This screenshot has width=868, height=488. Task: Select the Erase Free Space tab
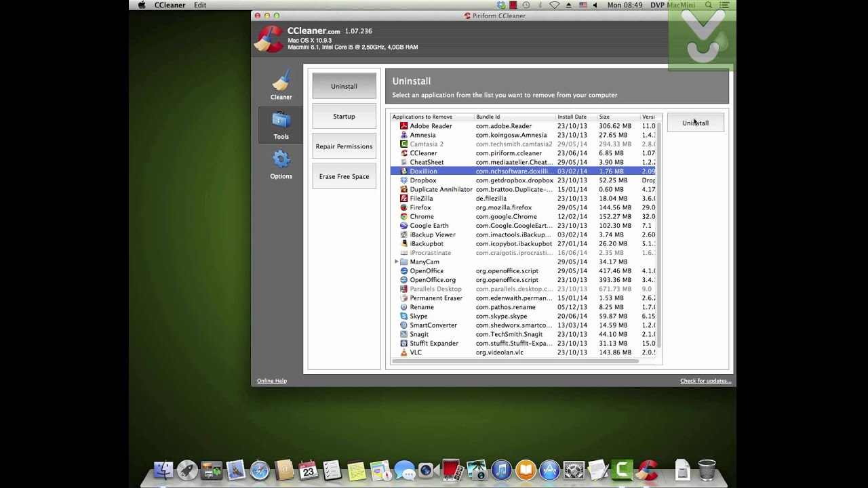[344, 176]
